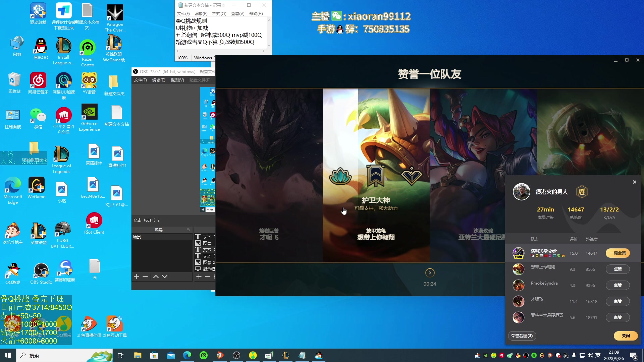
Task: Open League client settings gear
Action: point(627,60)
